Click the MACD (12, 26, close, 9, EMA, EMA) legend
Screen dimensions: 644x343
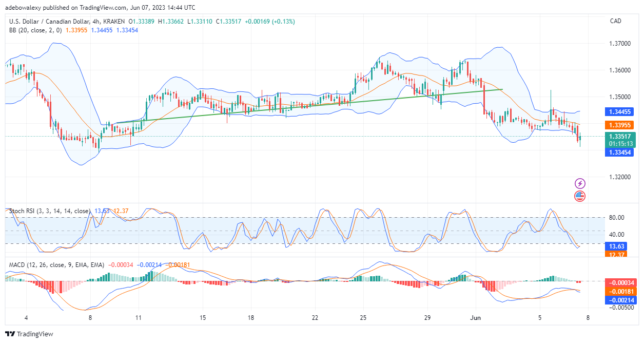point(56,264)
